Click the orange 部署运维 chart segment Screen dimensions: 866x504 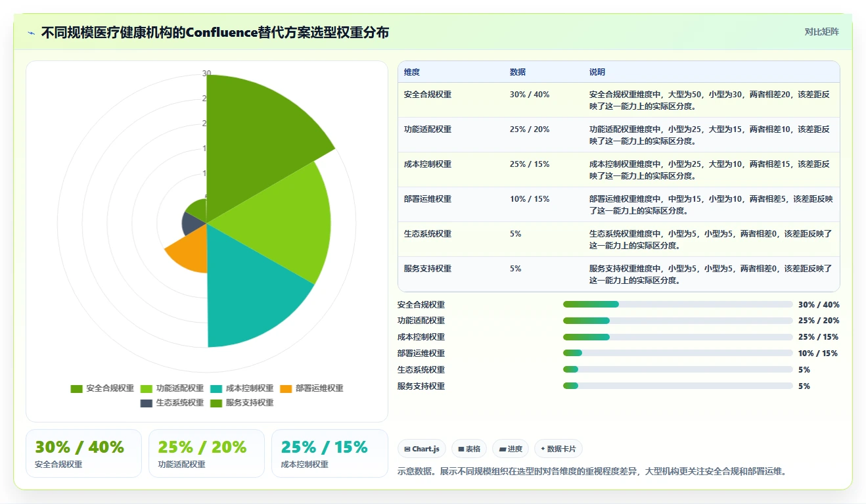point(189,253)
